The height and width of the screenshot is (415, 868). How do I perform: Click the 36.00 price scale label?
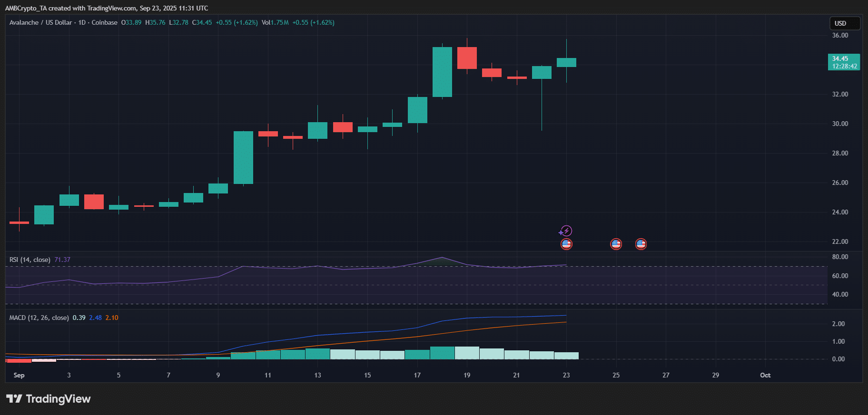coord(840,36)
